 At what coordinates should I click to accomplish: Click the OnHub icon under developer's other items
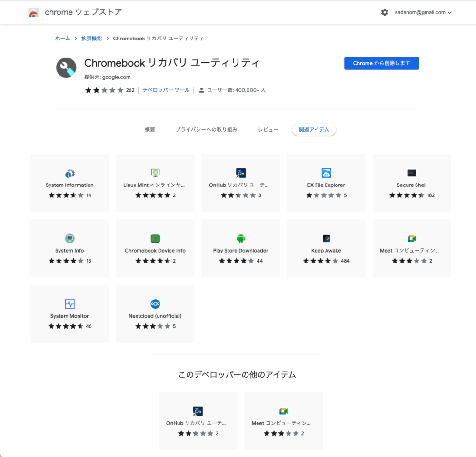198,411
